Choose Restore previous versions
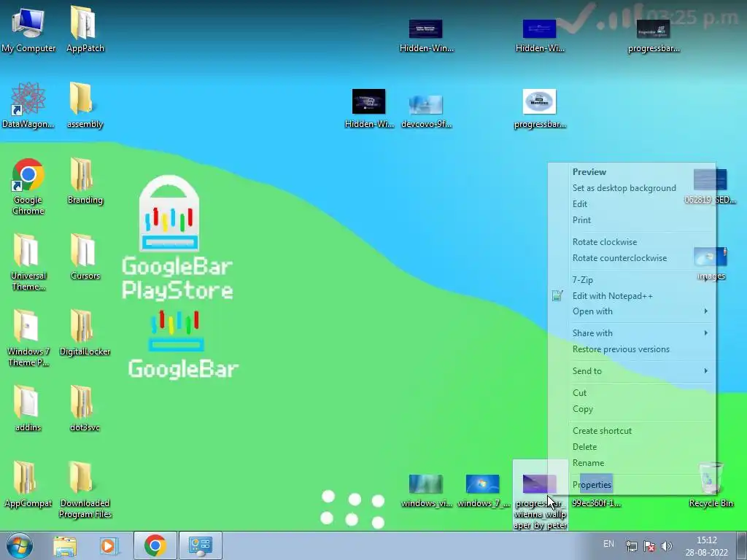Image resolution: width=747 pixels, height=560 pixels. 632,349
